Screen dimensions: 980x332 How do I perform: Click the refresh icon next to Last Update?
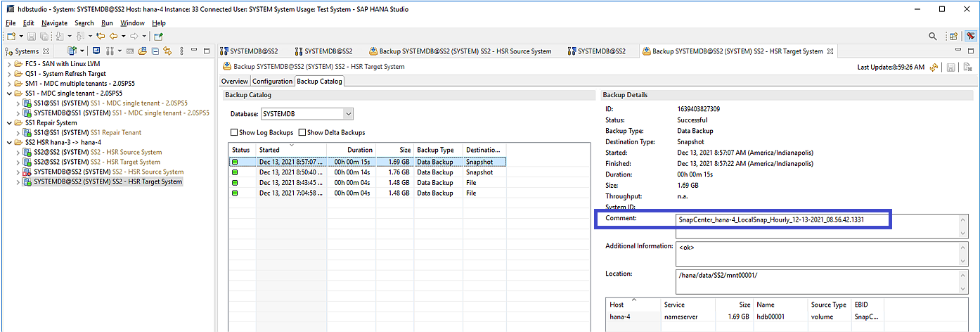(934, 67)
